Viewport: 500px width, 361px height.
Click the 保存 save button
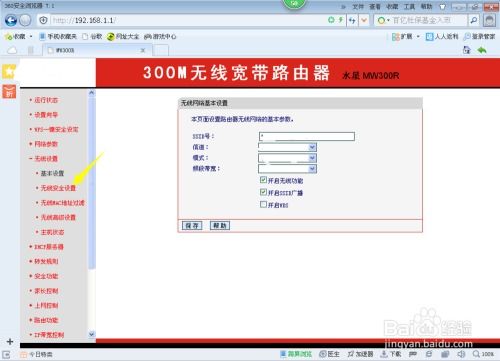click(192, 226)
